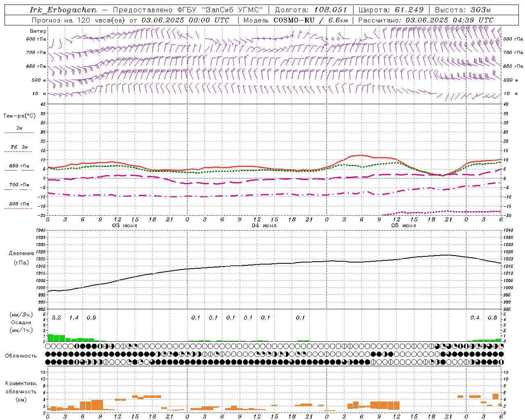Select the elevation value 303м
This screenshot has height=420, width=525.
480,10
